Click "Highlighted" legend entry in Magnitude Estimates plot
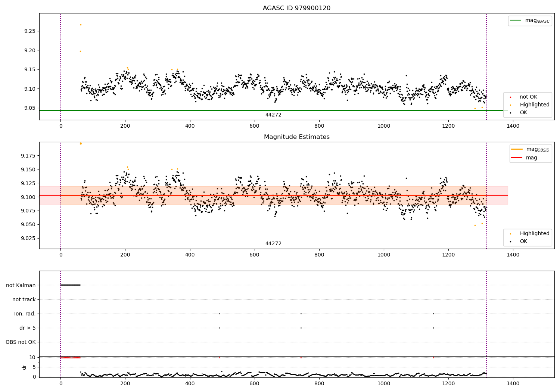This screenshot has height=392, width=560. [534, 234]
